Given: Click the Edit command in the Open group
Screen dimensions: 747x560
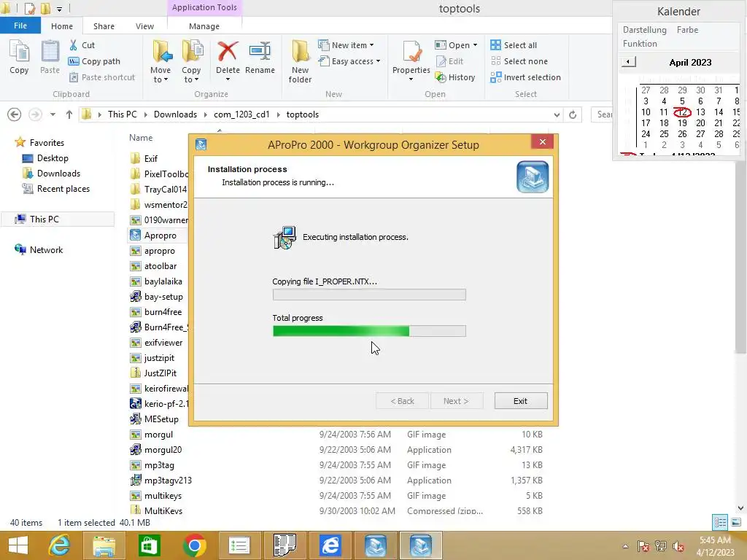Looking at the screenshot, I should click(x=449, y=61).
